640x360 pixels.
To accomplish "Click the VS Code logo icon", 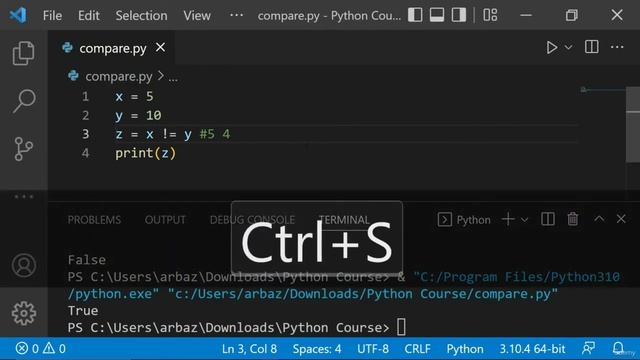I will (x=18, y=15).
